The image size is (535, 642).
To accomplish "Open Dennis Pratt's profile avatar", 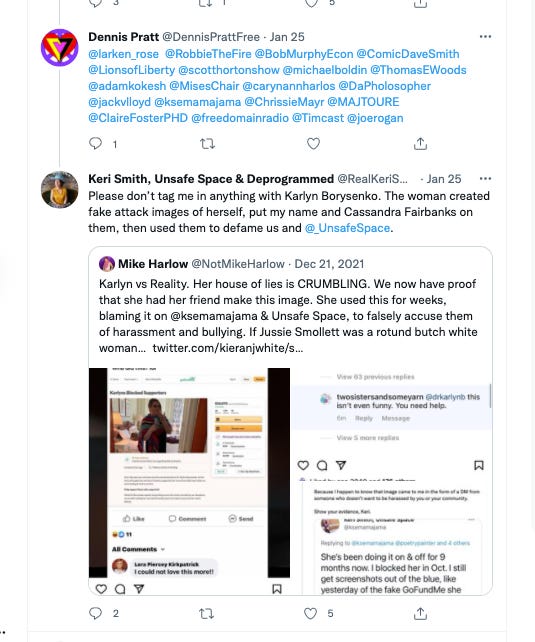I will (60, 47).
